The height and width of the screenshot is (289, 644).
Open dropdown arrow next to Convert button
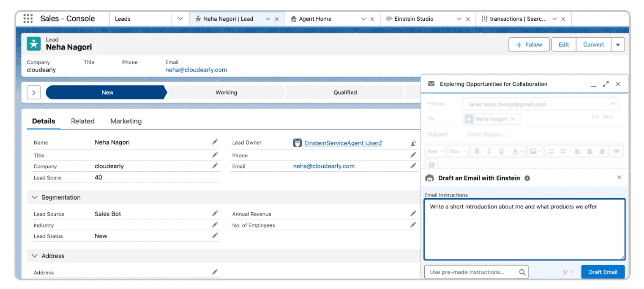[x=618, y=45]
